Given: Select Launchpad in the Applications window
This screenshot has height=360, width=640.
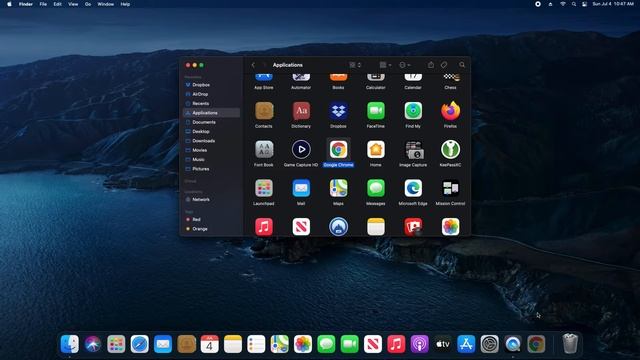Looking at the screenshot, I should point(264,189).
